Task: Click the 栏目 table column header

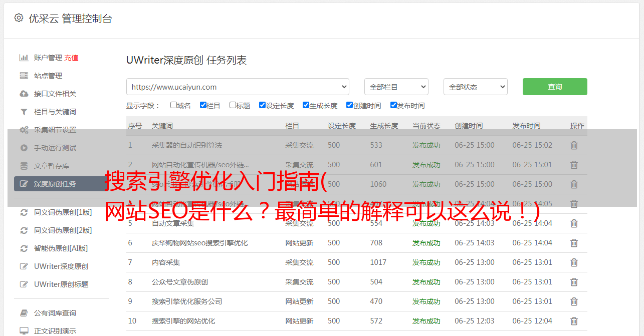Action: click(292, 126)
